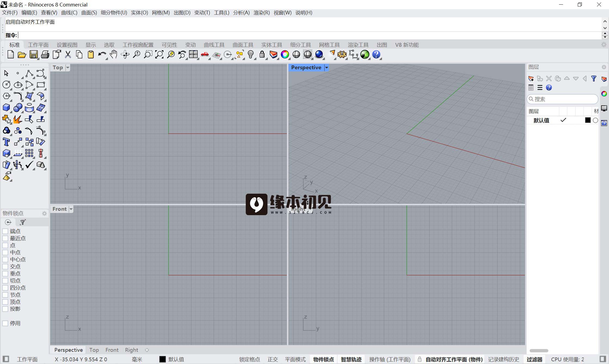
Task: Open the Perspective viewport dropdown arrow
Action: 327,68
